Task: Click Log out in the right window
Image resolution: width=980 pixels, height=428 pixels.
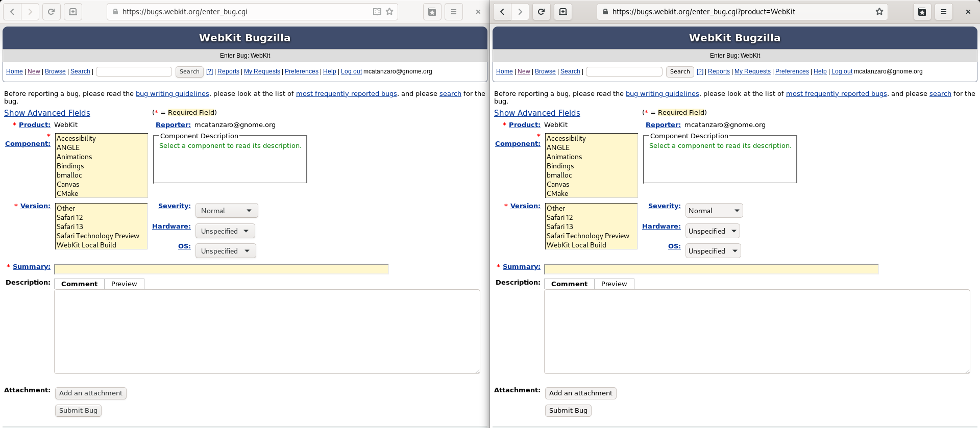Action: [x=842, y=71]
